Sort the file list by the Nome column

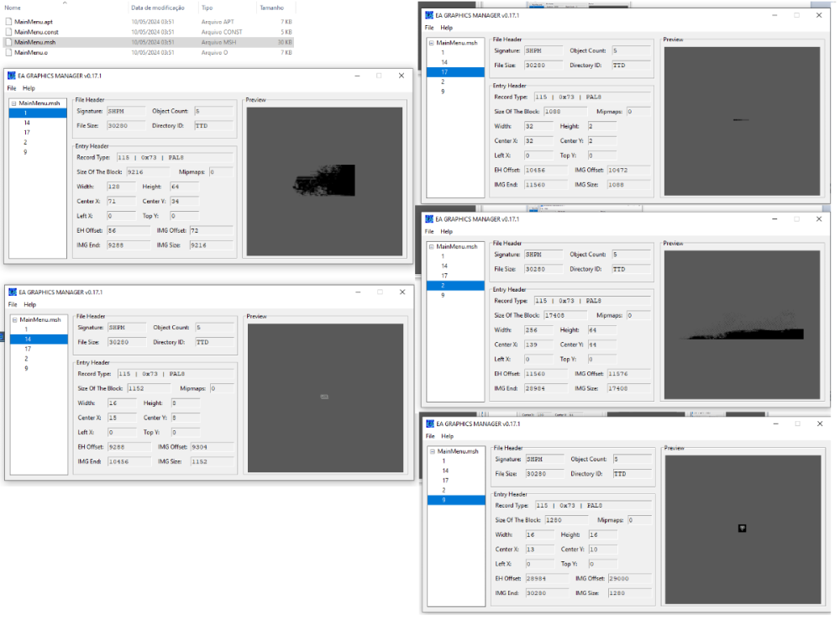13,8
